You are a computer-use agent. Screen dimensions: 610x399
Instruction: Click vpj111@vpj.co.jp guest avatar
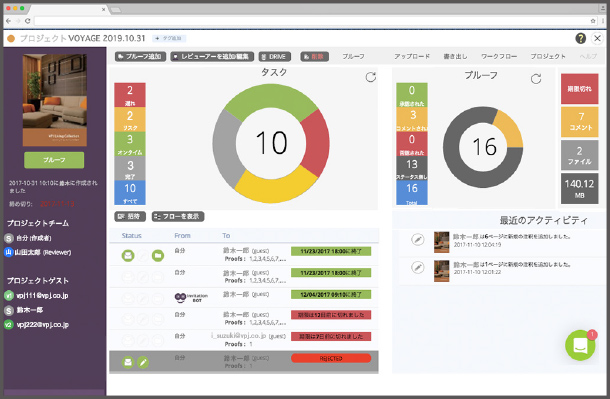(x=9, y=296)
